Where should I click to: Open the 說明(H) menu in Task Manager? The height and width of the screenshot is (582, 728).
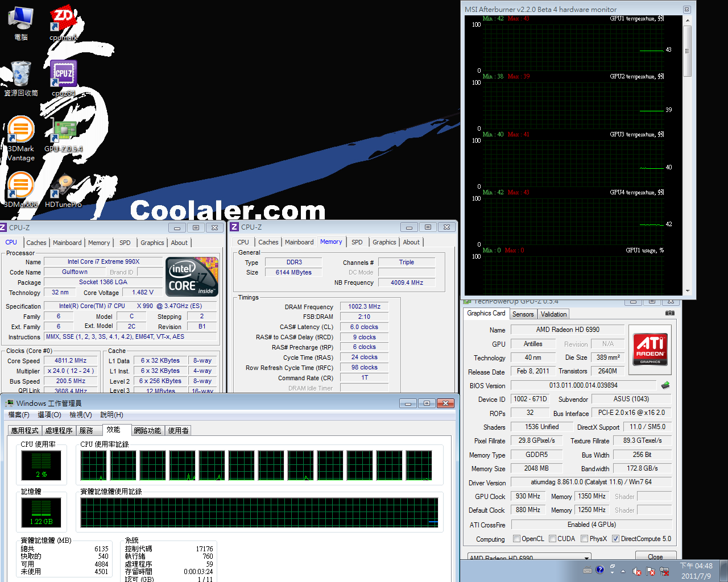pyautogui.click(x=112, y=415)
